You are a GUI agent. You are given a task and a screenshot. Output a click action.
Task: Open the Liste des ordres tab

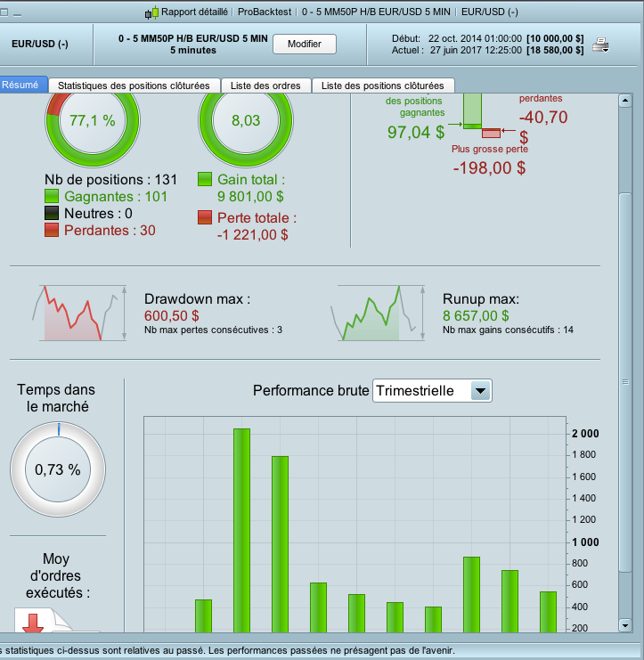click(x=265, y=86)
